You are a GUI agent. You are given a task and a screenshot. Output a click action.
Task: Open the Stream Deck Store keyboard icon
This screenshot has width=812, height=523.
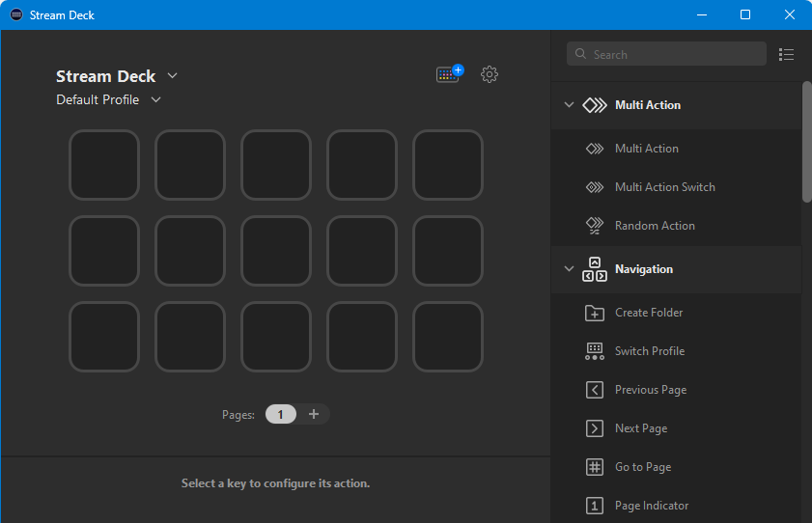click(450, 74)
